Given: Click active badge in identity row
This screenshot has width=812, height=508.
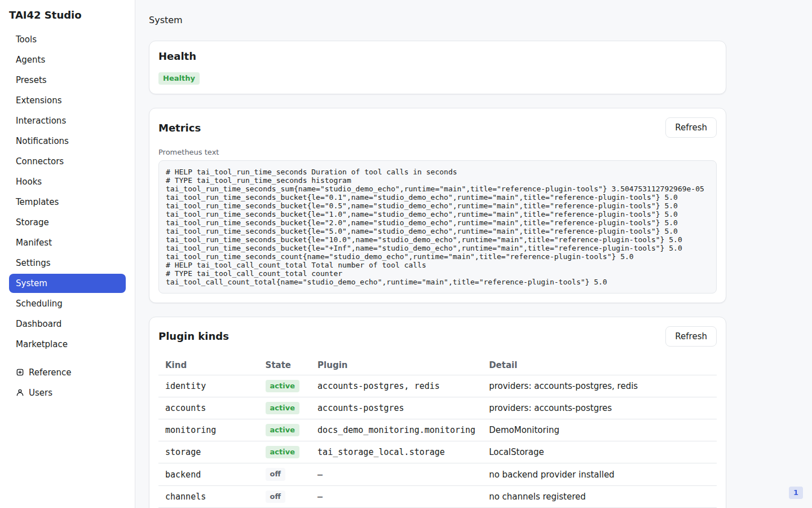Looking at the screenshot, I should point(282,386).
